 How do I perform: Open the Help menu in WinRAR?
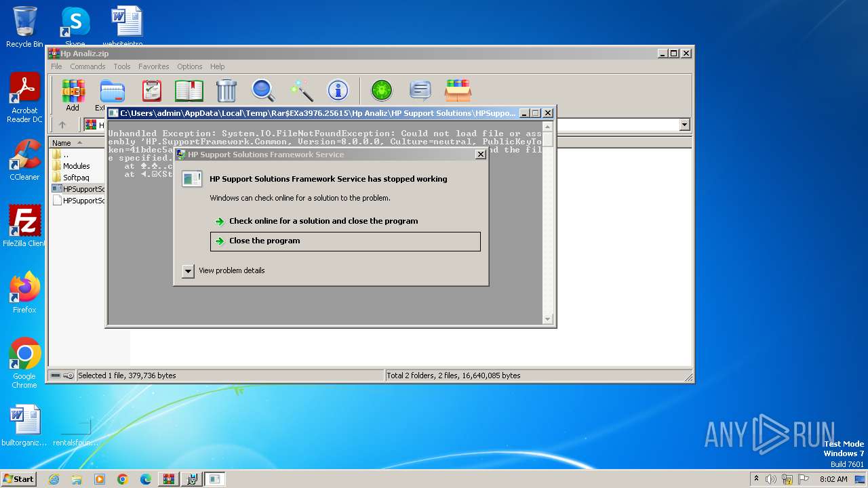point(217,66)
